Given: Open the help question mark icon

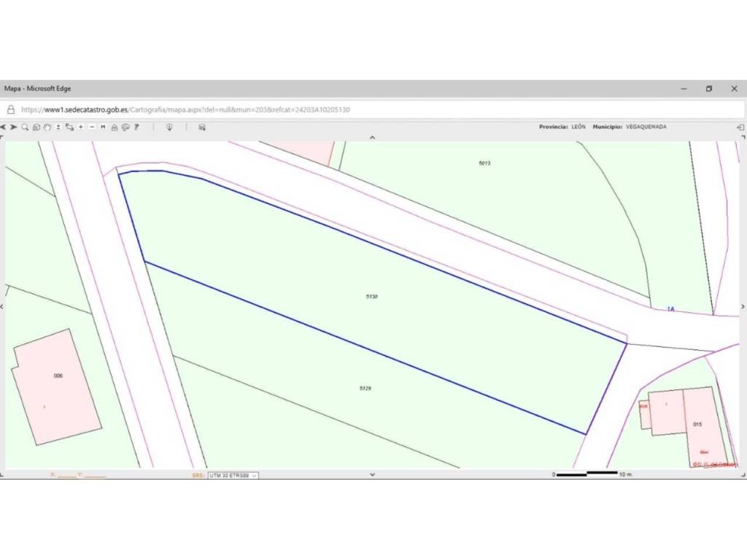Looking at the screenshot, I should coord(136,127).
